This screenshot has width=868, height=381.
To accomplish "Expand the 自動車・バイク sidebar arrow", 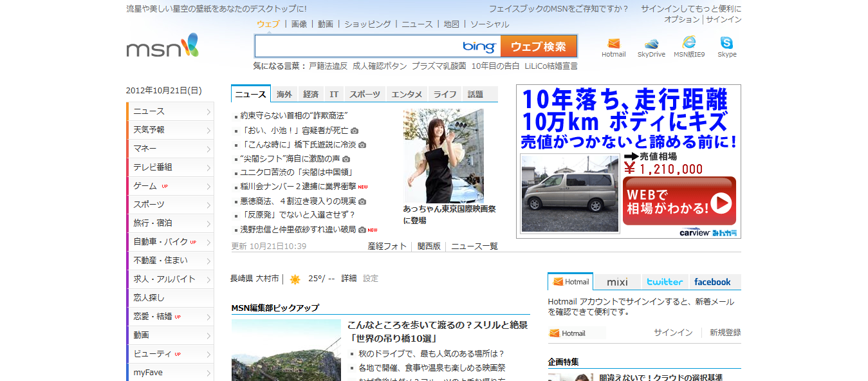I will 208,243.
